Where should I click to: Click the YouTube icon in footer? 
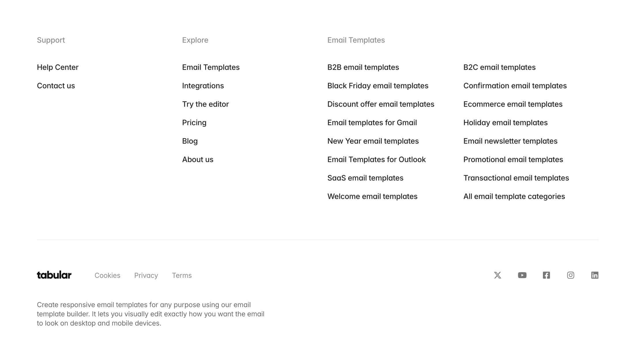click(522, 275)
